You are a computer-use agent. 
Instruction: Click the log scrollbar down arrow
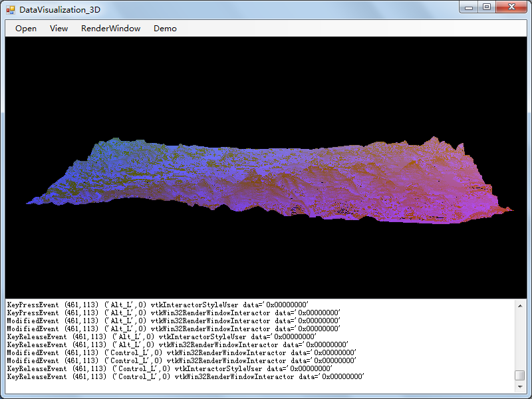(x=520, y=387)
